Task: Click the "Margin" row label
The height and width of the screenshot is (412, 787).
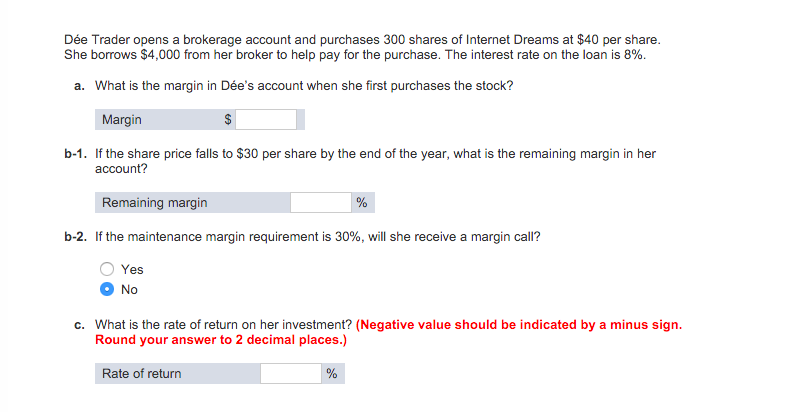Action: (122, 120)
